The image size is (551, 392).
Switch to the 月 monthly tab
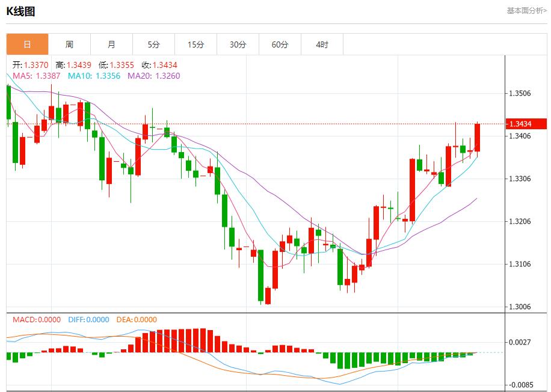tap(111, 44)
